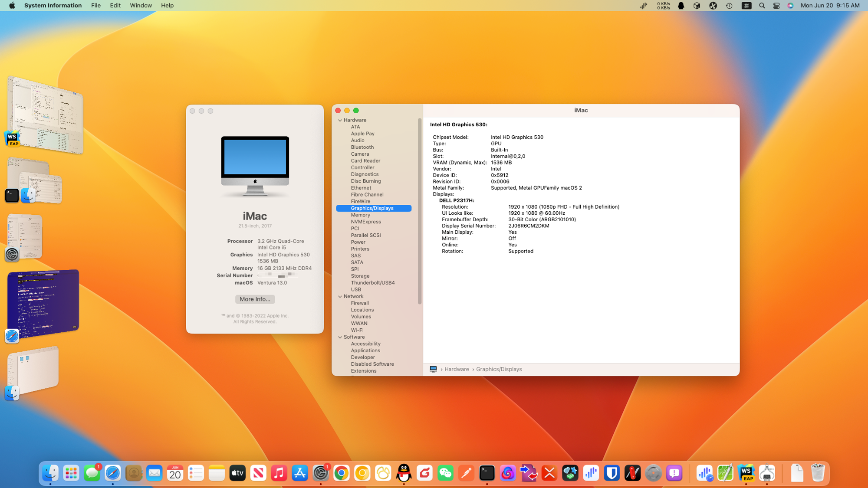
Task: Click QQ notification icon in menu bar
Action: point(681,6)
